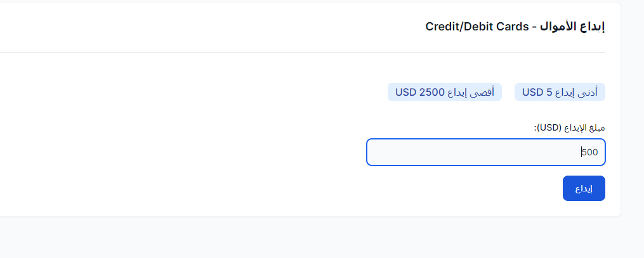Viewport: 644px width, 258px height.
Task: Click the word "Cards" in the heading
Action: (514, 27)
